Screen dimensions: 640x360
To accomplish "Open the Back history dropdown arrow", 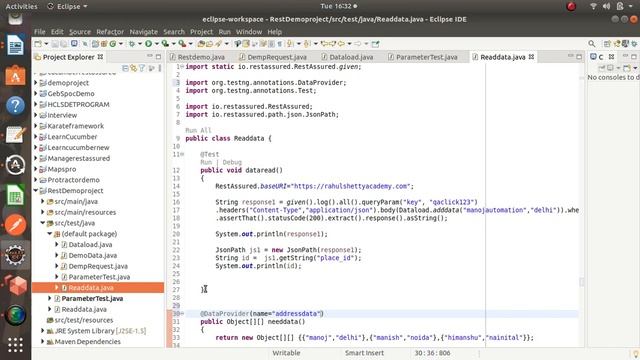I will click(349, 44).
